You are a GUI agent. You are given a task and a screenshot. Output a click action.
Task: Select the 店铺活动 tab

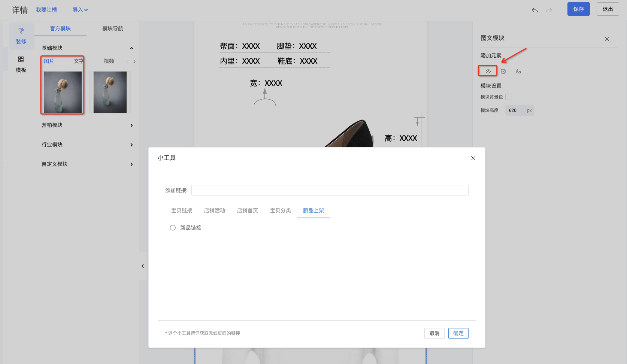click(x=215, y=210)
